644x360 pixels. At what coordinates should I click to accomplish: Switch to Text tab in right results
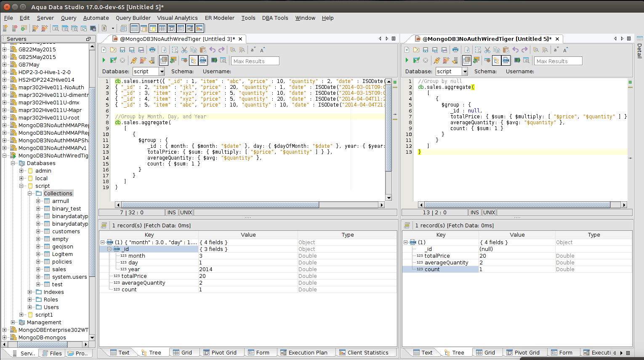point(423,353)
